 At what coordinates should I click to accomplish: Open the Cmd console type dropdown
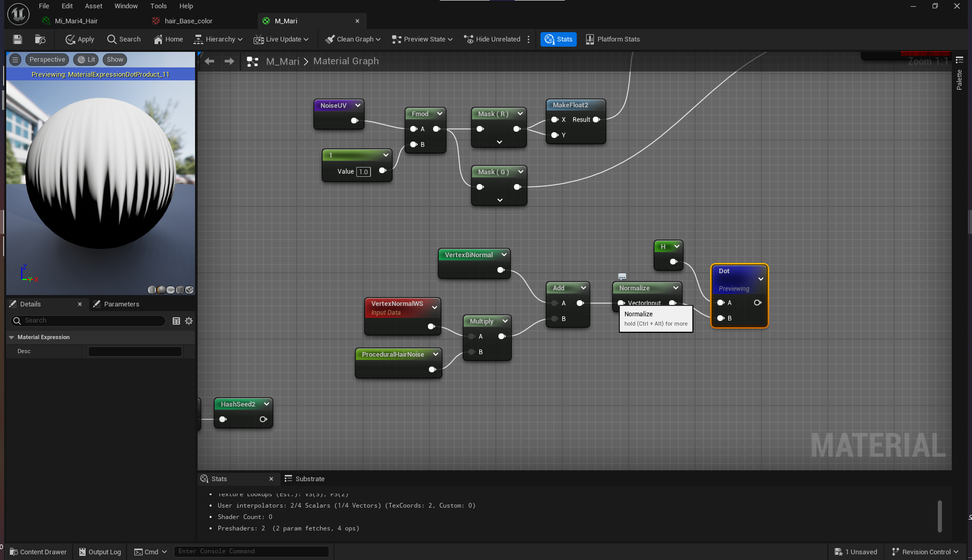[x=150, y=552]
